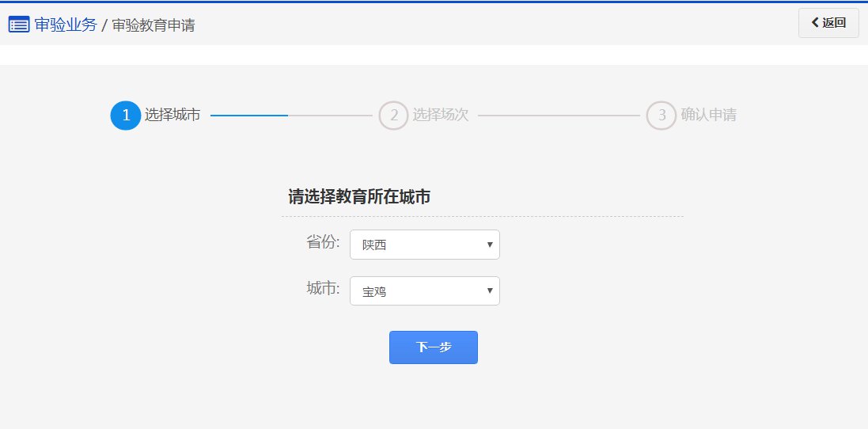This screenshot has height=429, width=868.
Task: Click the blue progress line after 选择城市
Action: (x=249, y=115)
